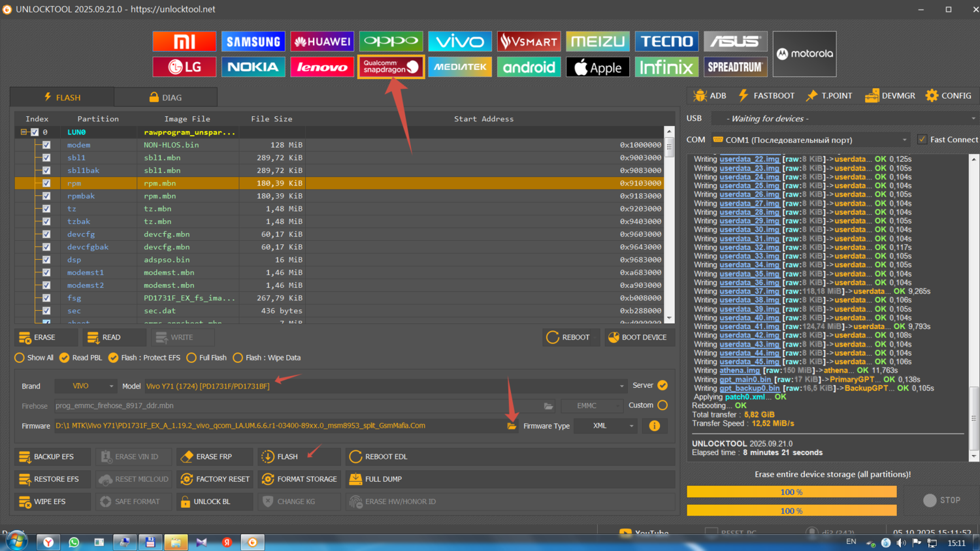Uncheck the modem partition checkbox
The width and height of the screenshot is (980, 551).
46,145
